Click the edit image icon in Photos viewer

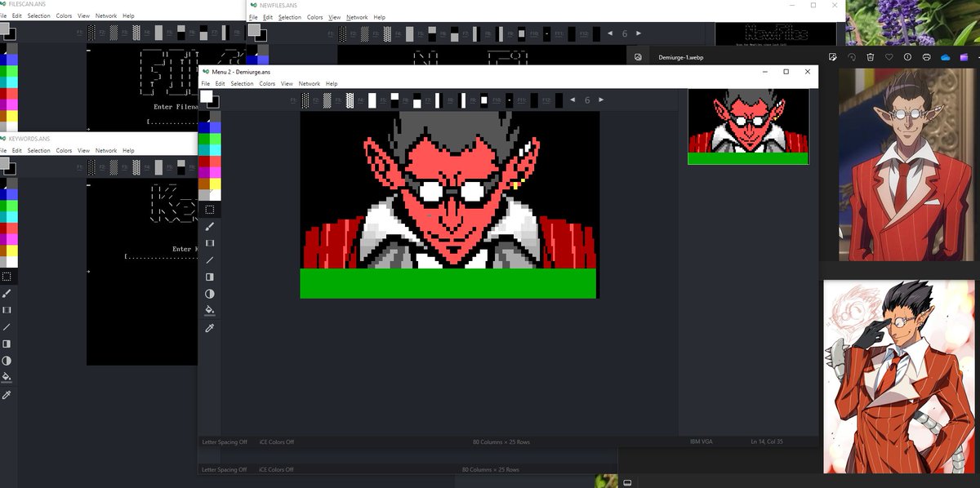[832, 57]
